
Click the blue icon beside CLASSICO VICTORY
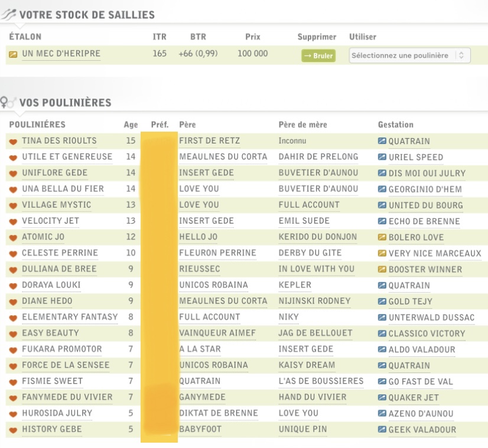pyautogui.click(x=382, y=333)
